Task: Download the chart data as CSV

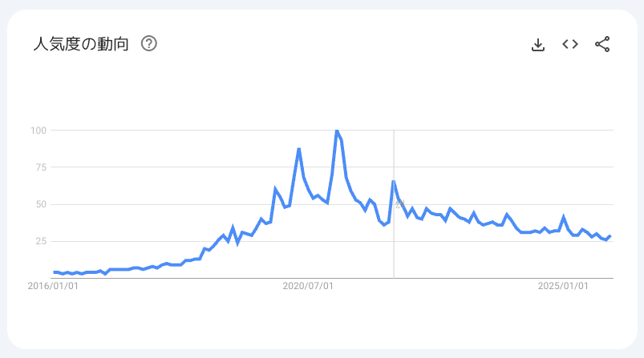Action: [538, 44]
